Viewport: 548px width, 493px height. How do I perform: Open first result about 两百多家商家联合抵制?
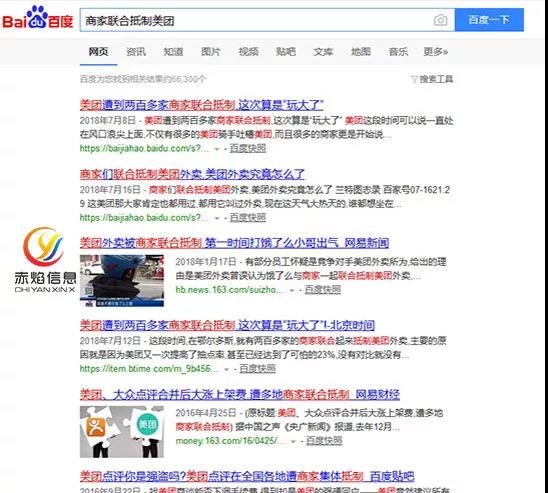[202, 105]
